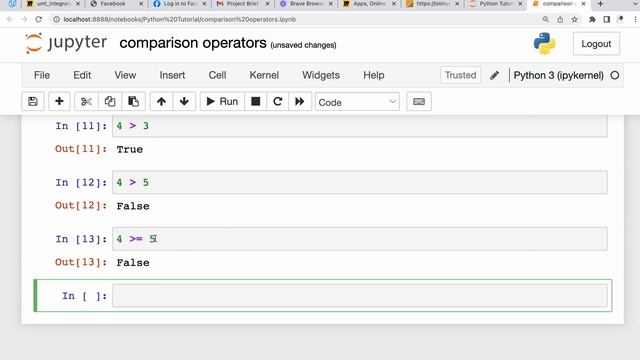Open the File menu
Screen dimensions: 640x360
pyautogui.click(x=42, y=75)
